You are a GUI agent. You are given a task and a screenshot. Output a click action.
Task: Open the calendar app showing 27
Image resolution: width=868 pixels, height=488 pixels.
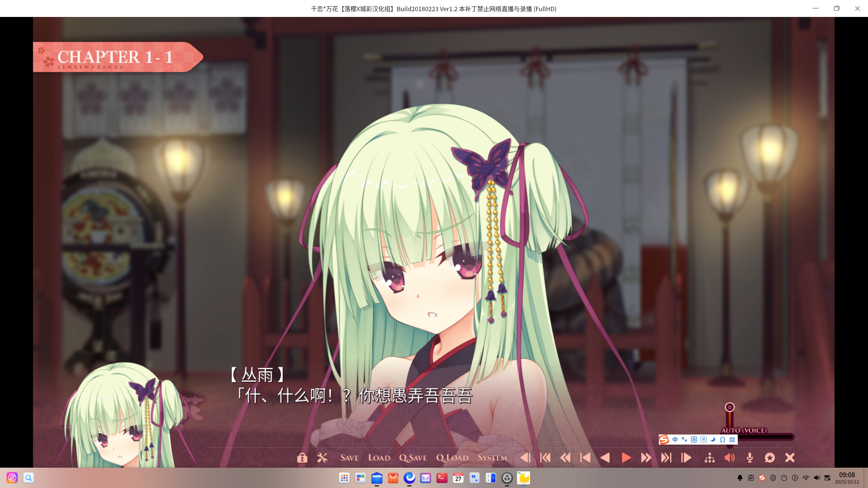tap(458, 478)
